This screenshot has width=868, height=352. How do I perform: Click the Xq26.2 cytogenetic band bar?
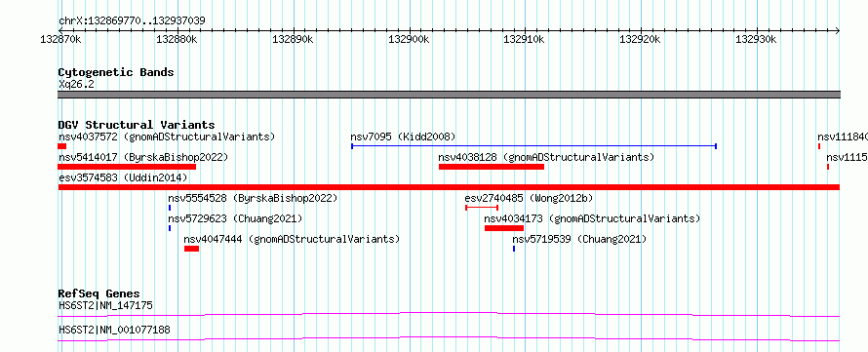[x=449, y=95]
